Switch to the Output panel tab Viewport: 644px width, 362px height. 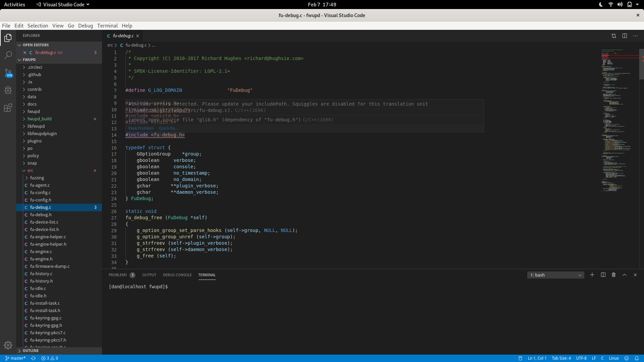tap(149, 275)
